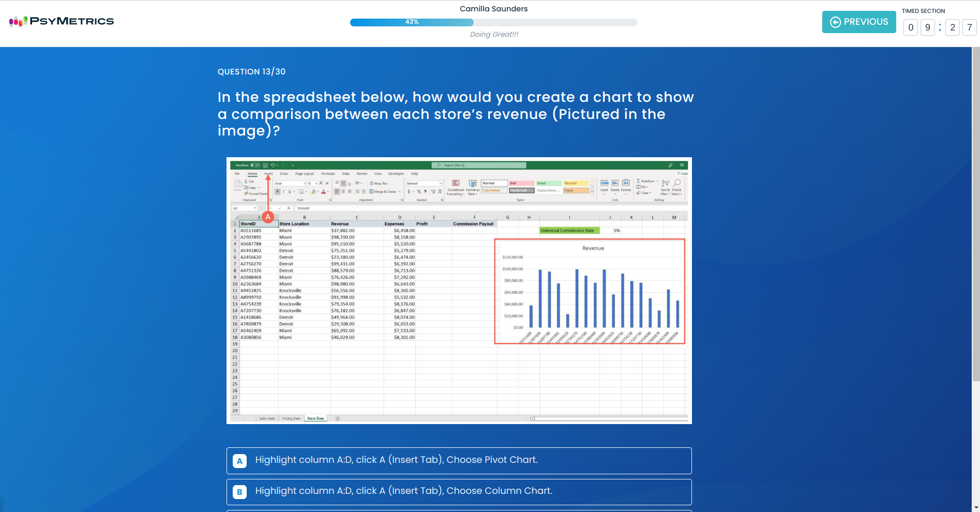Expand the Merge & Center dropdown
The image size is (980, 512).
pos(399,192)
